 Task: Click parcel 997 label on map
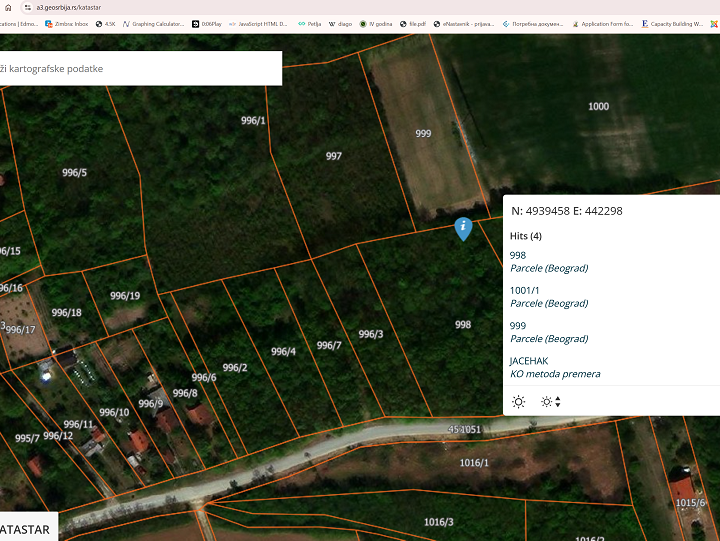pyautogui.click(x=334, y=156)
